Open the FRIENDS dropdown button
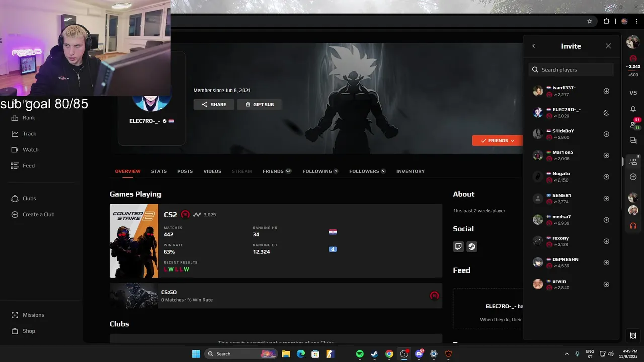 pos(497,140)
